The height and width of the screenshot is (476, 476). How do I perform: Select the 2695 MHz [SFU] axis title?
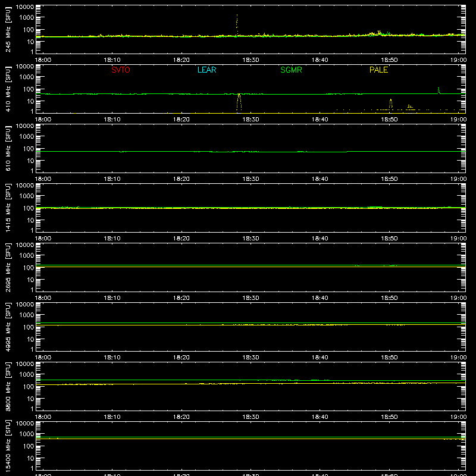(8, 267)
